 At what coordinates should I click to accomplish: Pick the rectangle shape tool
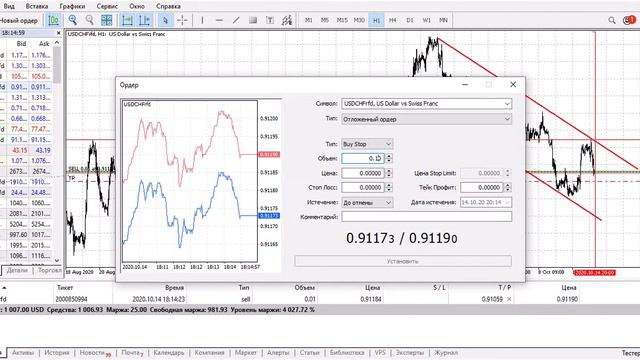253,20
